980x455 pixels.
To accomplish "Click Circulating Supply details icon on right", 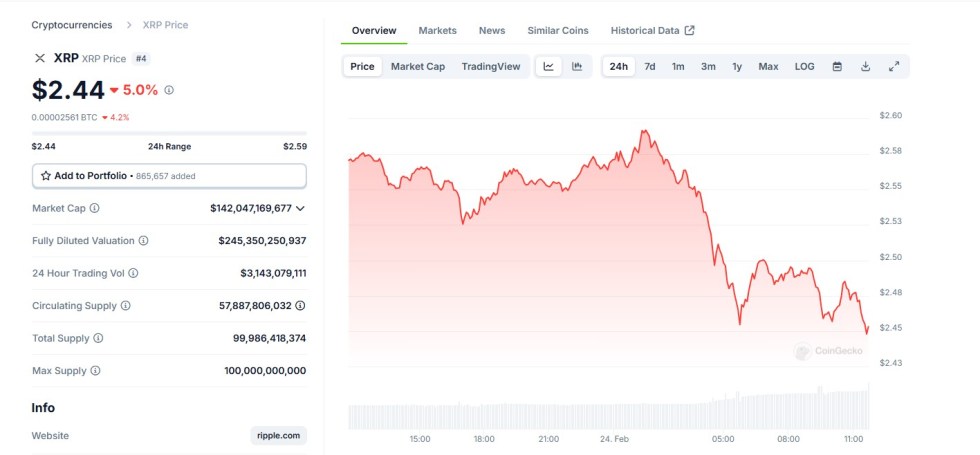I will point(301,306).
